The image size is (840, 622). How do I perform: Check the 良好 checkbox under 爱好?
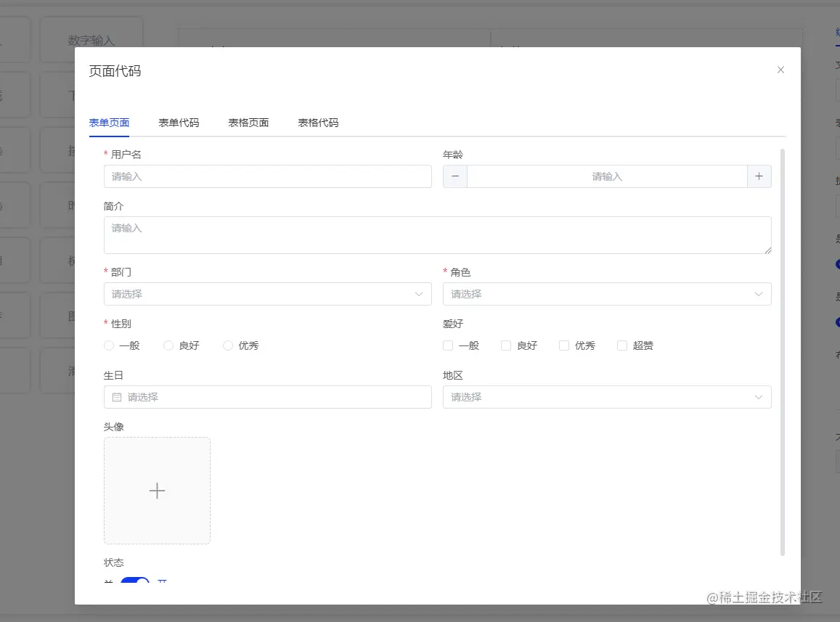click(505, 345)
